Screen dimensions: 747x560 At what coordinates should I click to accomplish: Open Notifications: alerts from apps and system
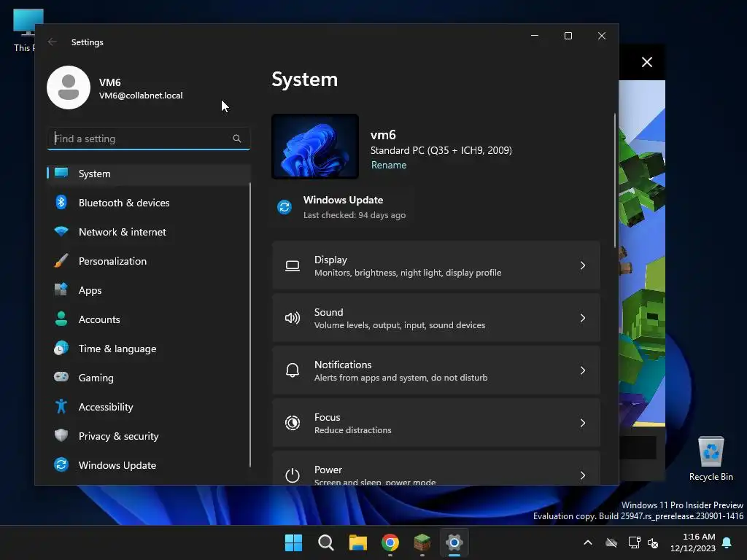(436, 370)
